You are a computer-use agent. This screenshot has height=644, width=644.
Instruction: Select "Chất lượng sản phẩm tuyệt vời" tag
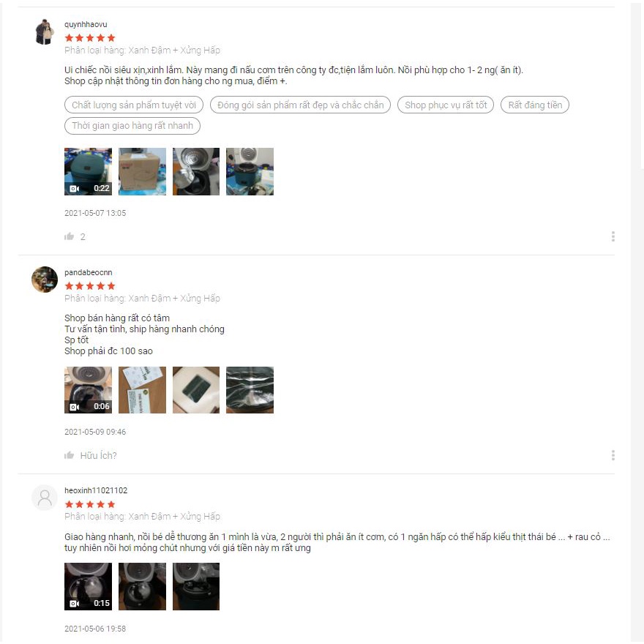pos(134,105)
